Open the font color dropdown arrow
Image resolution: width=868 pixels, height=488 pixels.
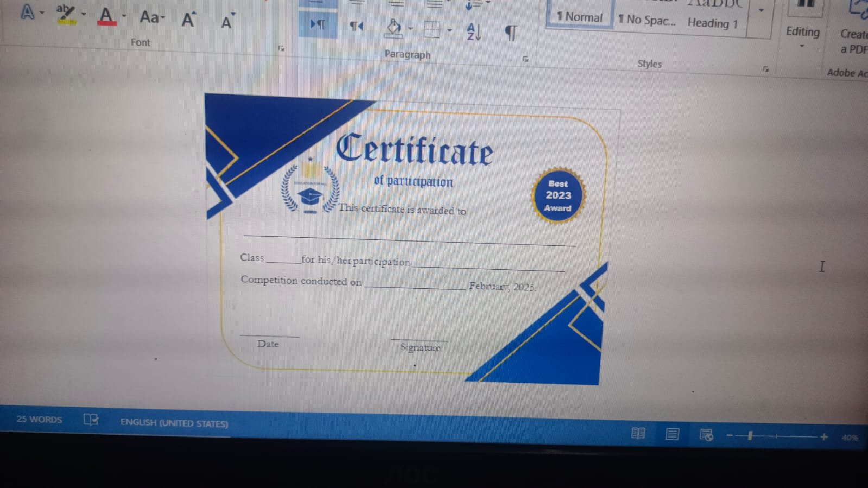pyautogui.click(x=124, y=16)
